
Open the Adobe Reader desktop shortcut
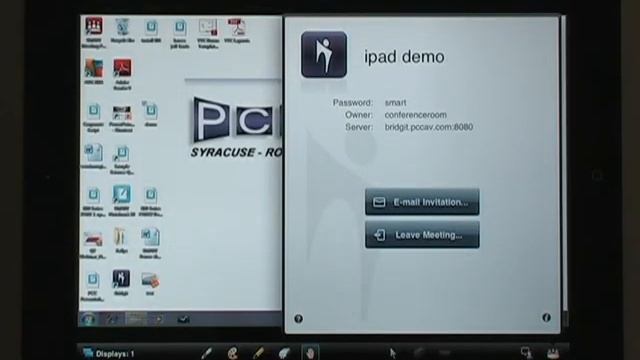pyautogui.click(x=122, y=74)
